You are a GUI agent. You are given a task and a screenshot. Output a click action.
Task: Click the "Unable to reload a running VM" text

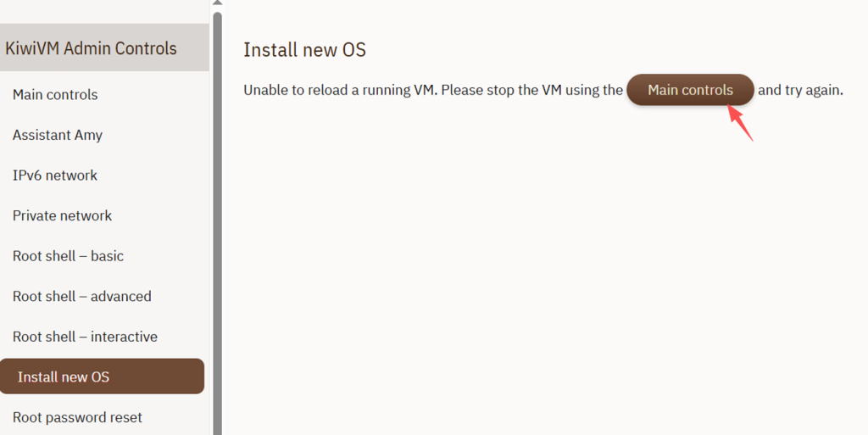point(341,90)
